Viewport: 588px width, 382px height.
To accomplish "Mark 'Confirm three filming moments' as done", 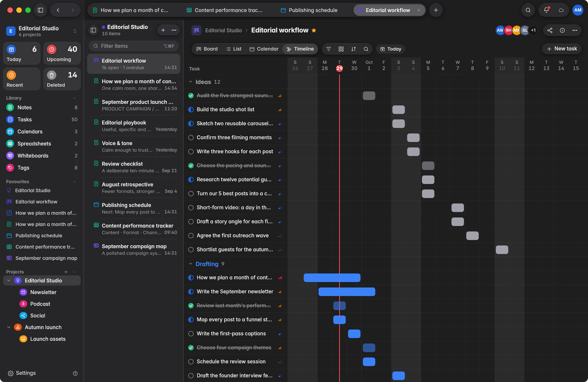I will (191, 138).
